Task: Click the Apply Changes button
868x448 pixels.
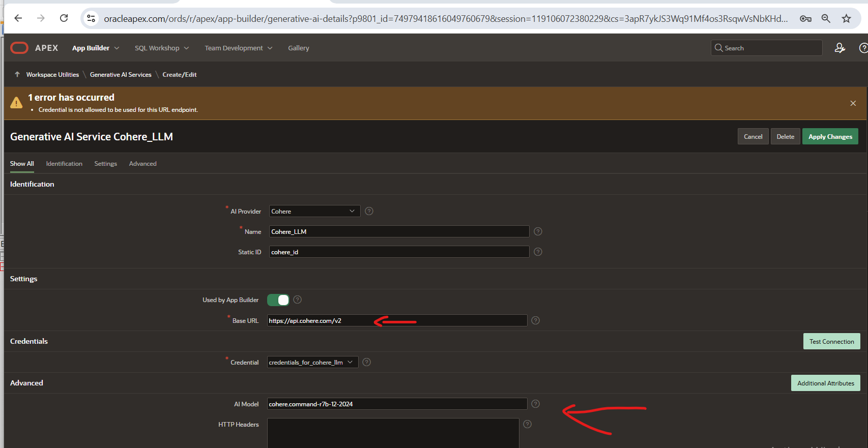Action: point(830,136)
